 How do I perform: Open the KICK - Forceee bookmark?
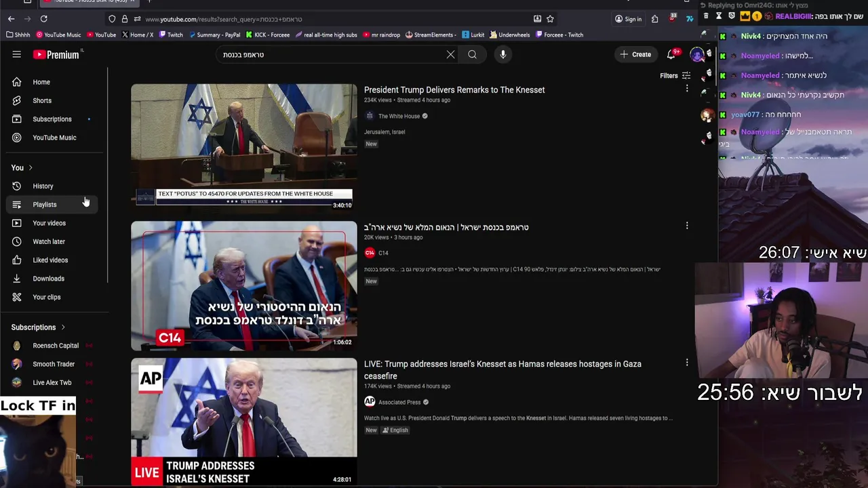tap(268, 35)
